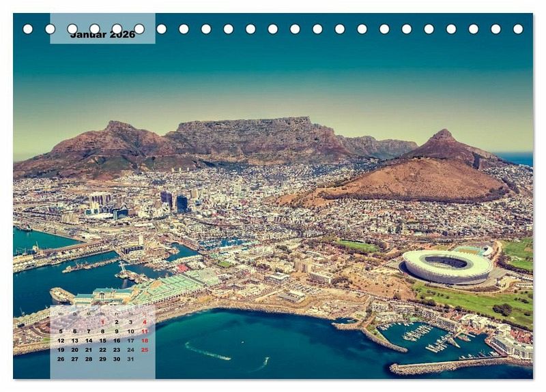Select Monday the 26th
Screen dimensions: 546x392
[x=61, y=359]
